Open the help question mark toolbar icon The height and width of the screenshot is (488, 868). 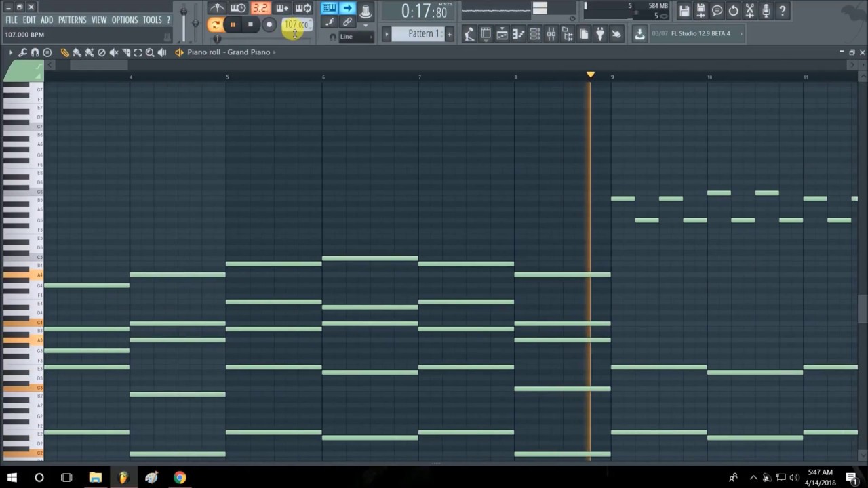tap(782, 10)
